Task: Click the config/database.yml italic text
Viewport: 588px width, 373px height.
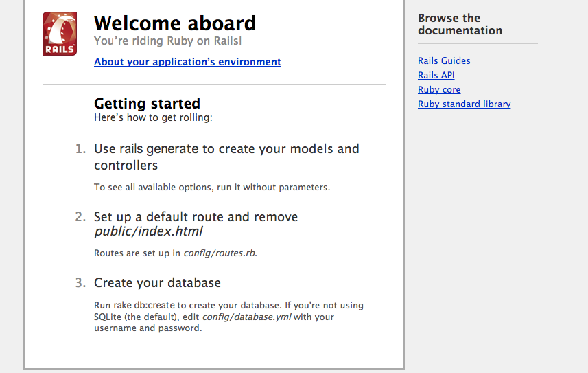Action: point(246,317)
